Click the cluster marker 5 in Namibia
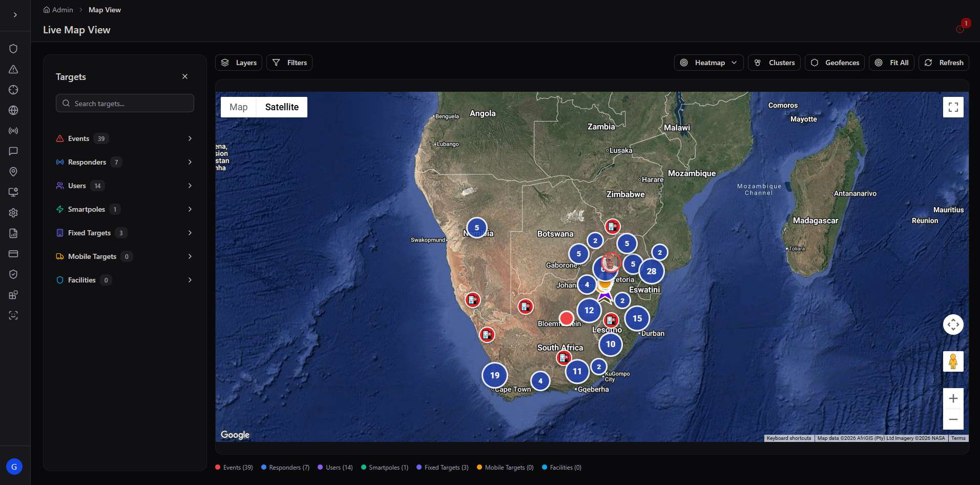 click(476, 228)
